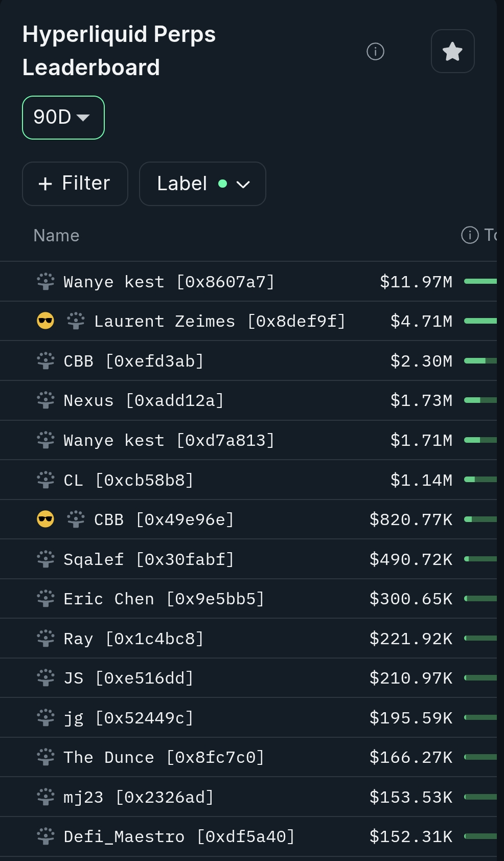Open the 90D timeframe dropdown
Viewport: 504px width, 861px height.
[63, 118]
